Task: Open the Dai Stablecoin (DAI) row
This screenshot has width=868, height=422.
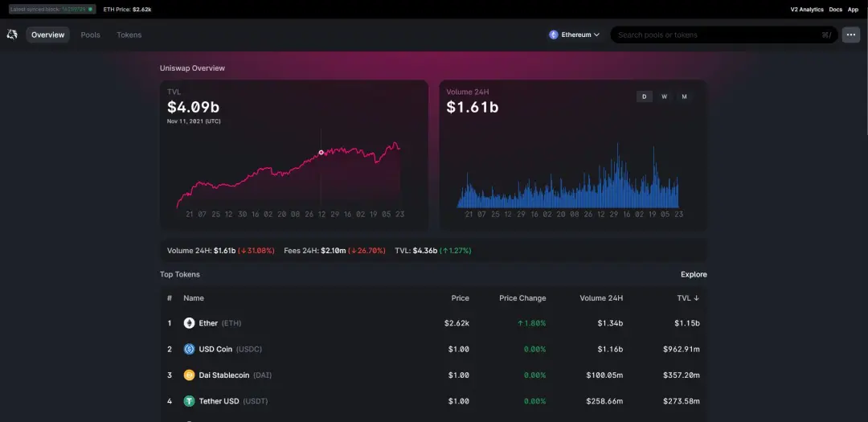Action: (x=433, y=375)
